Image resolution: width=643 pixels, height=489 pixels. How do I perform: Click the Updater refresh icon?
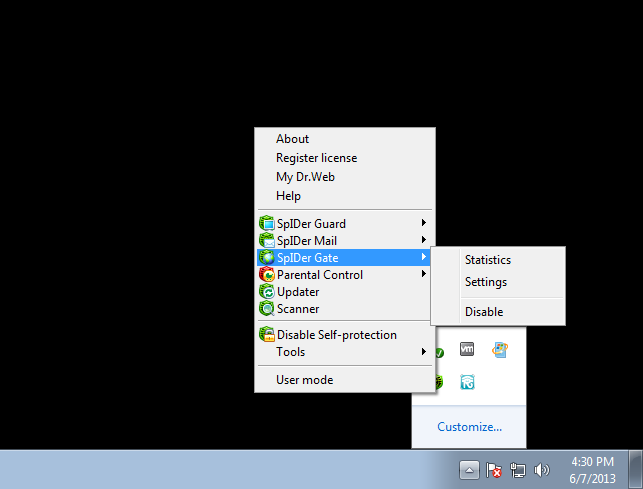point(267,292)
